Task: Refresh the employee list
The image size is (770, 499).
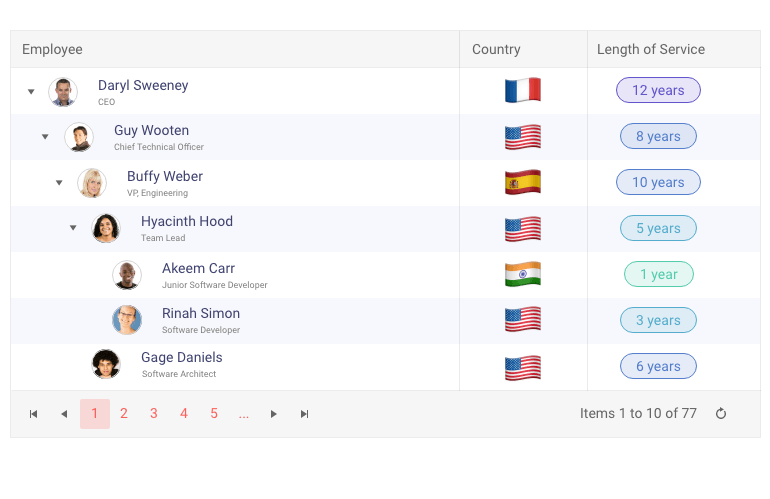Action: (x=721, y=414)
